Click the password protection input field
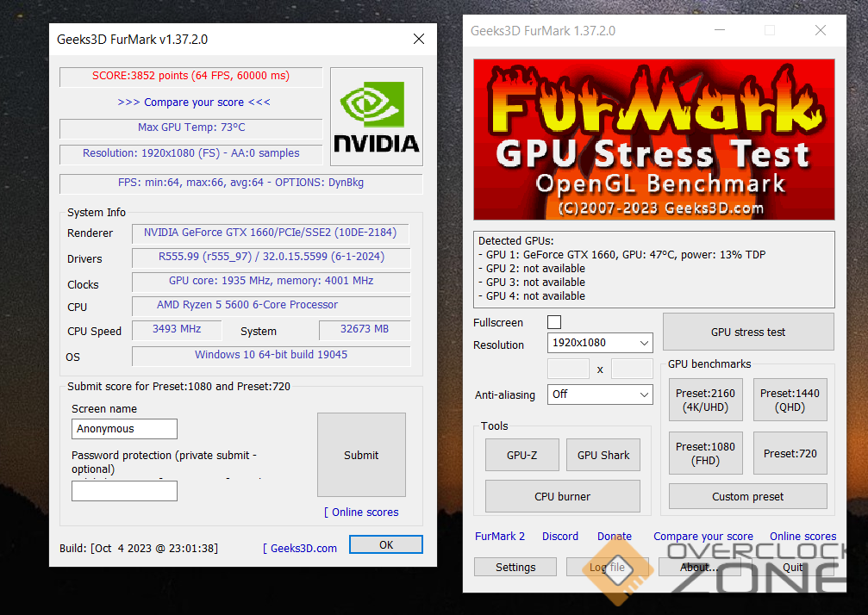The width and height of the screenshot is (868, 615). pos(124,491)
